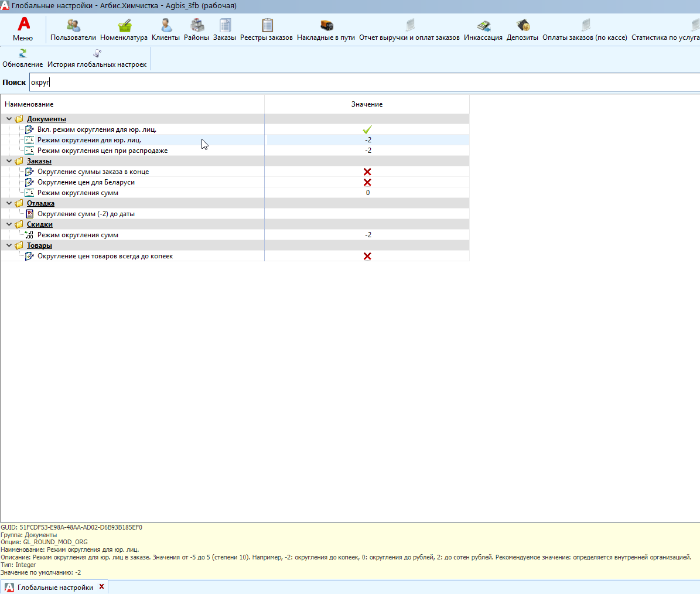
Task: Toggle red X for Округление суммы заказа в конце
Action: (367, 172)
